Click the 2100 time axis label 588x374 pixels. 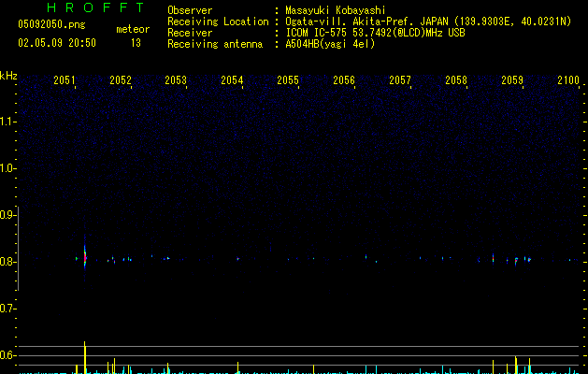568,80
